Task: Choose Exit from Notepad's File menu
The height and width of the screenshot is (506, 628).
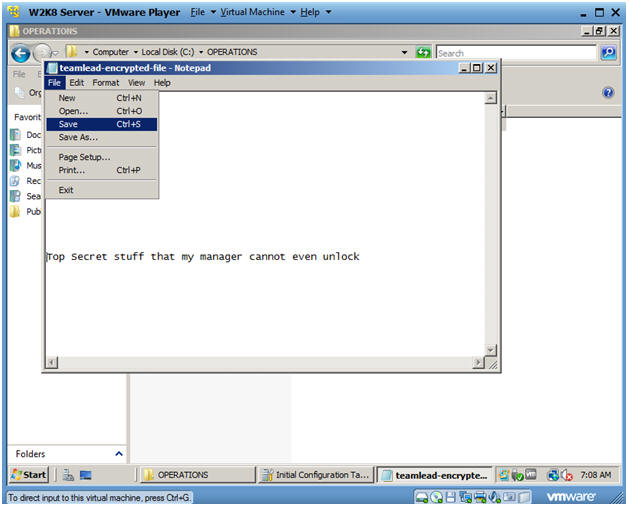Action: (x=101, y=190)
